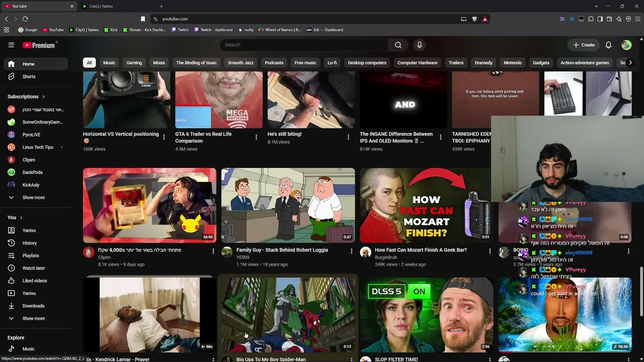
Task: Open options menu for Family Guy video
Action: tap(351, 250)
